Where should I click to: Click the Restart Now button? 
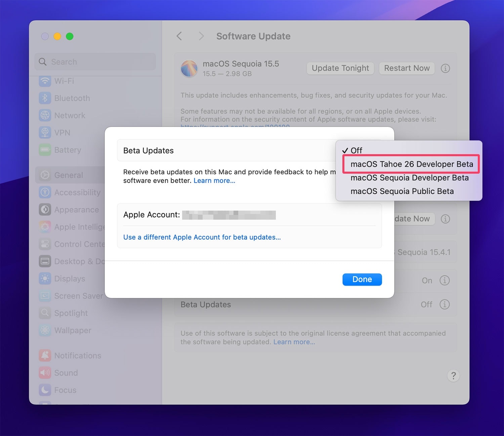coord(407,68)
